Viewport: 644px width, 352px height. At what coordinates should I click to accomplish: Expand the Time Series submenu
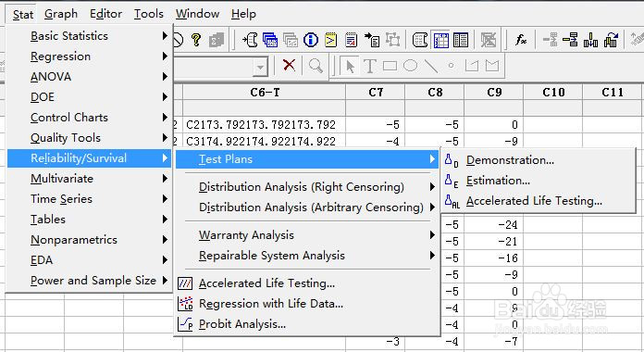[x=89, y=199]
